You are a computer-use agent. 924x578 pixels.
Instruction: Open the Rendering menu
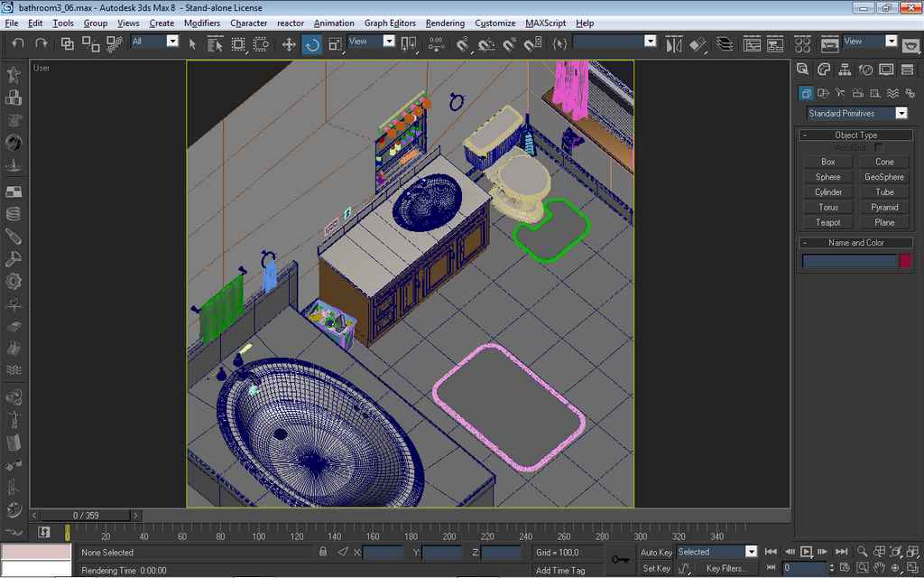click(x=445, y=23)
